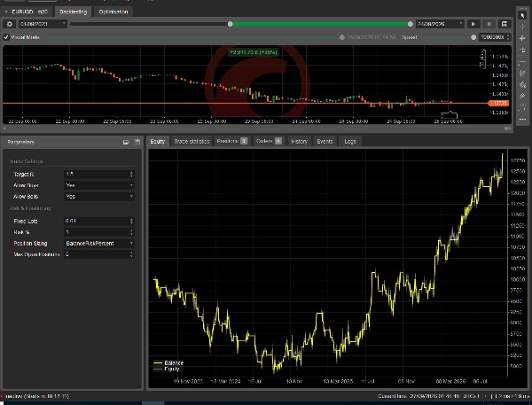
Task: Open the Logs tab
Action: click(x=350, y=142)
